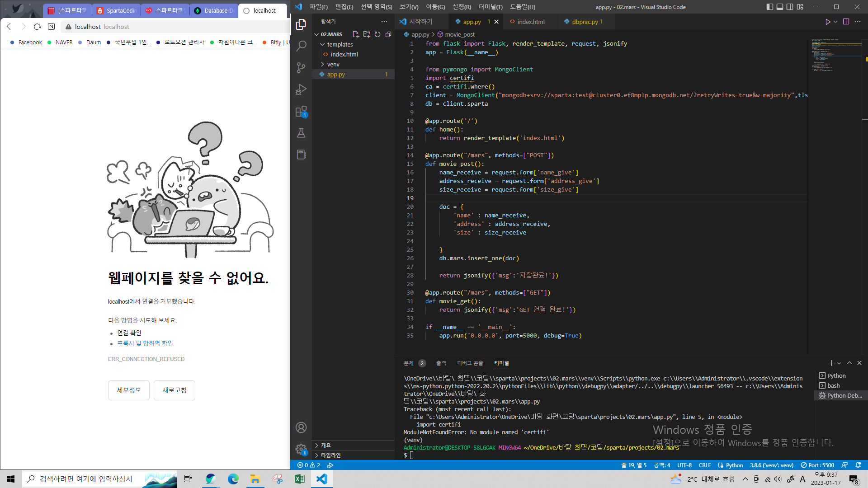
Task: Toggle secondary side bar layout button
Action: click(790, 7)
